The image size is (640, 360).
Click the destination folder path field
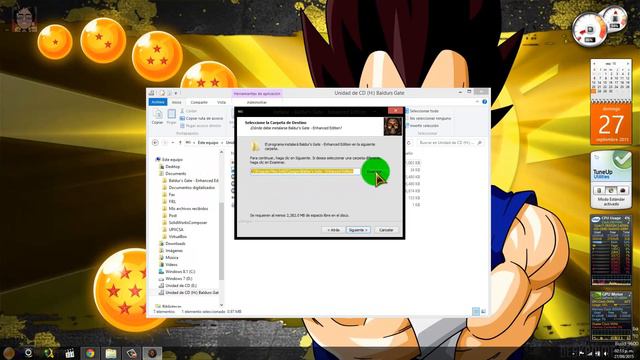coord(304,171)
